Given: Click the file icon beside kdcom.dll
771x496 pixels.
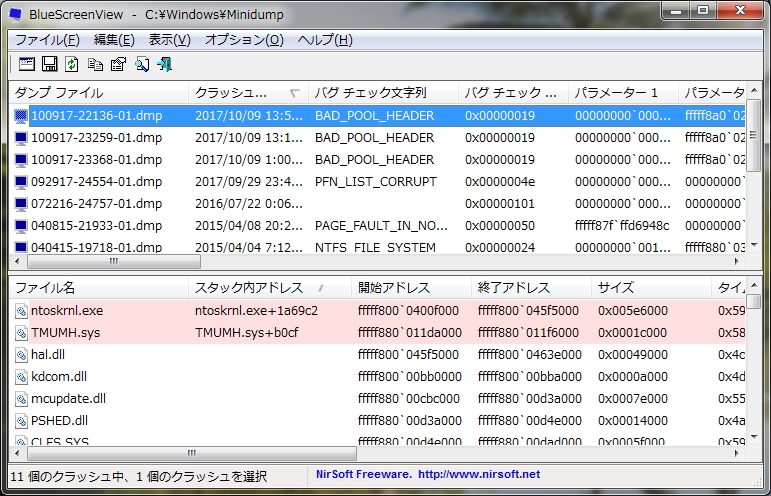Looking at the screenshot, I should pyautogui.click(x=21, y=377).
